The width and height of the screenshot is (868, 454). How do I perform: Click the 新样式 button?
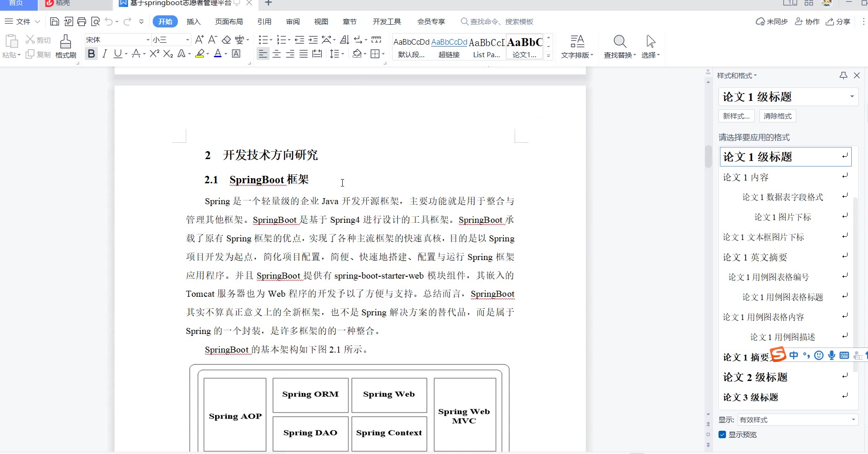(736, 116)
